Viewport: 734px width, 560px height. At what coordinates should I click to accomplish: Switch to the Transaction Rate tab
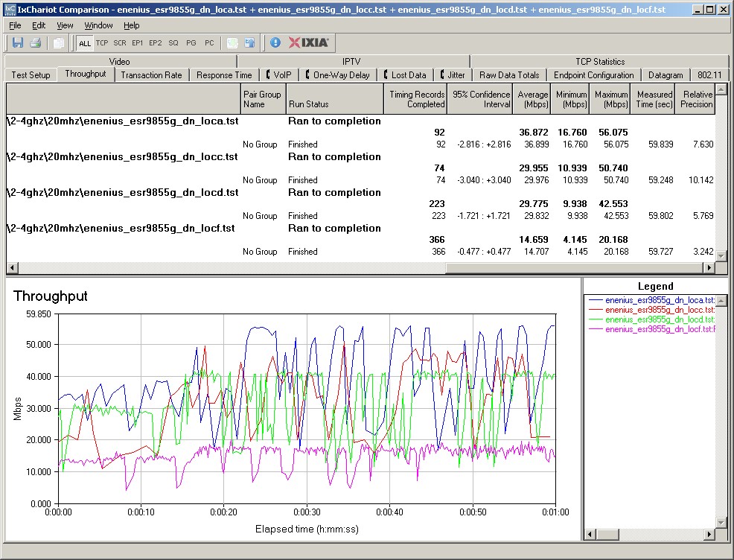click(151, 75)
